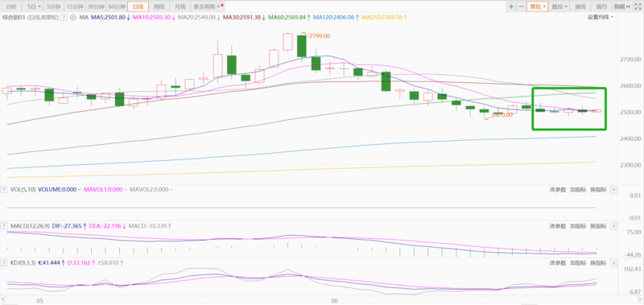Click the 05 month marker on time axis
The width and height of the screenshot is (644, 305).
point(39,301)
